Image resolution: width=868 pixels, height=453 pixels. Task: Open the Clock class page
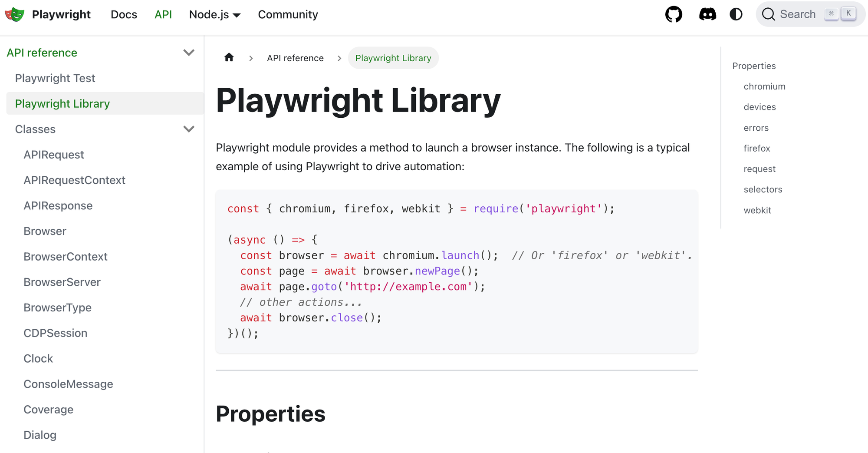point(38,359)
